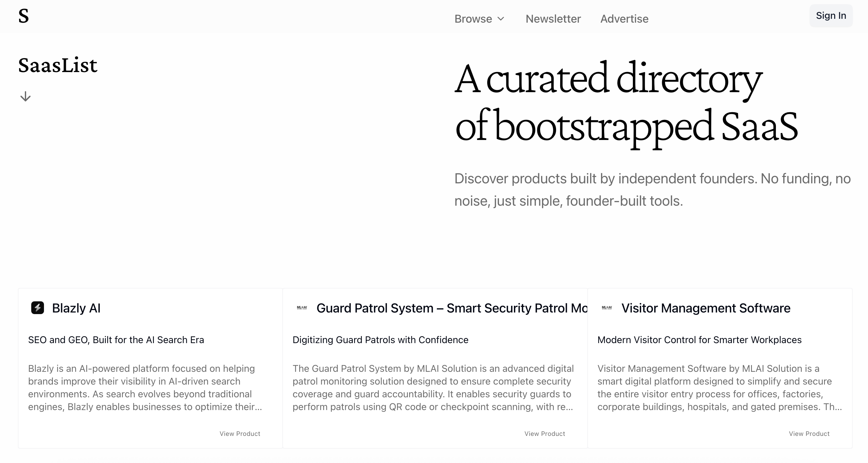868x463 pixels.
Task: Go to the Advertise page
Action: [624, 19]
